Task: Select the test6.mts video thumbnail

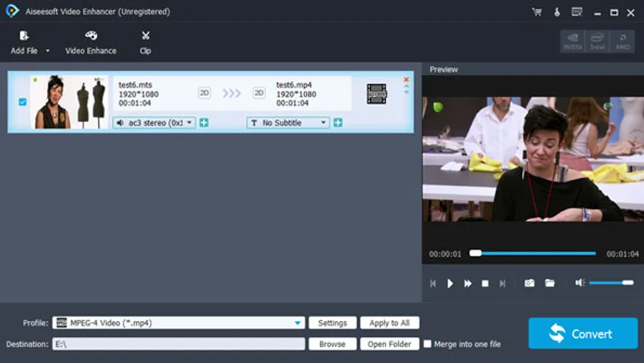Action: 69,102
